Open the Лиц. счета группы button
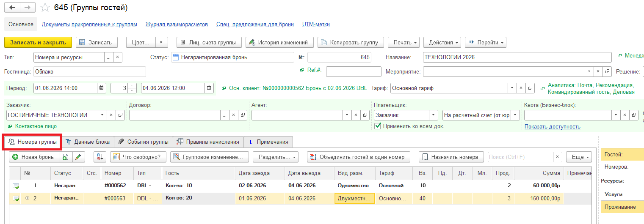Image resolution: width=644 pixels, height=224 pixels. coord(209,42)
